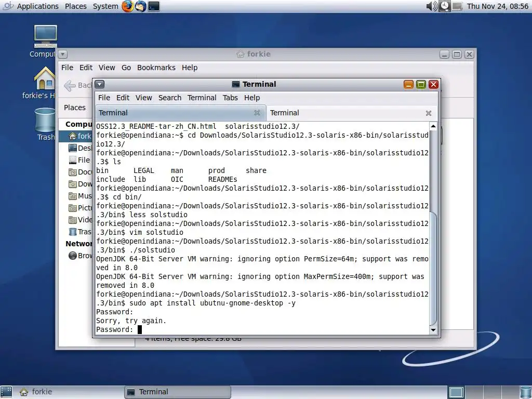The height and width of the screenshot is (399, 532).
Task: Maximize the Terminal window
Action: (x=421, y=85)
